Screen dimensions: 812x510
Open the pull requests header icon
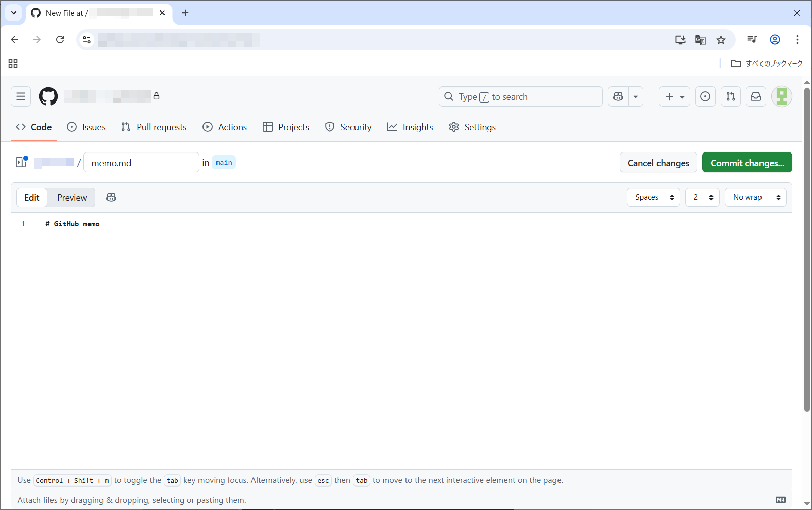(731, 96)
